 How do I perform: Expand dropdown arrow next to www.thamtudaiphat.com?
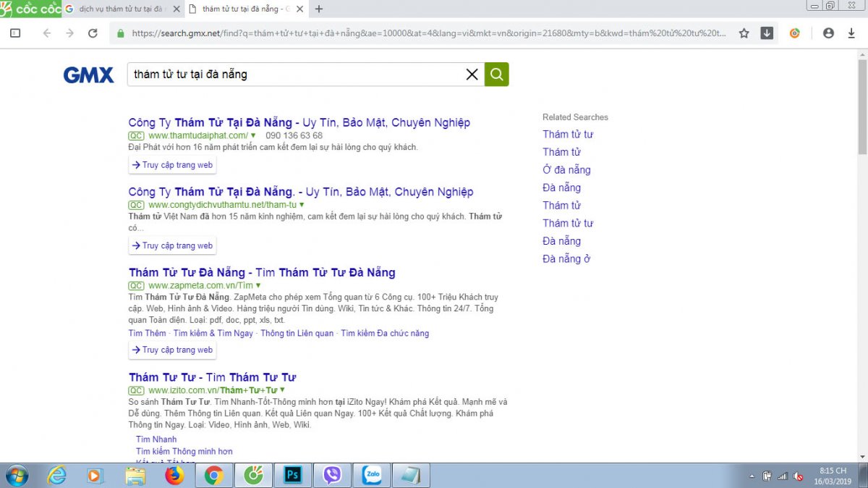tap(253, 135)
